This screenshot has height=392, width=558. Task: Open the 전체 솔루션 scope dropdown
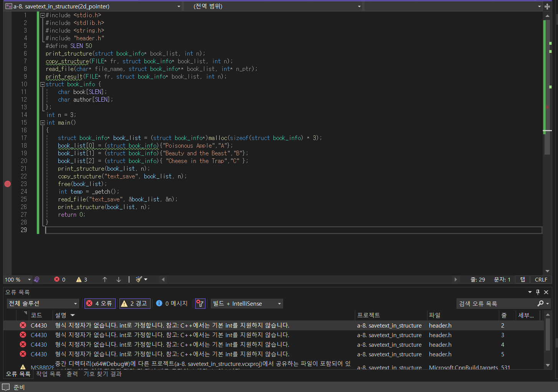(x=43, y=303)
